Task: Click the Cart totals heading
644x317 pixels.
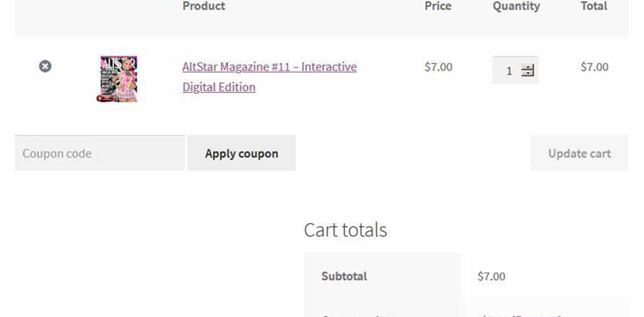Action: 345,230
